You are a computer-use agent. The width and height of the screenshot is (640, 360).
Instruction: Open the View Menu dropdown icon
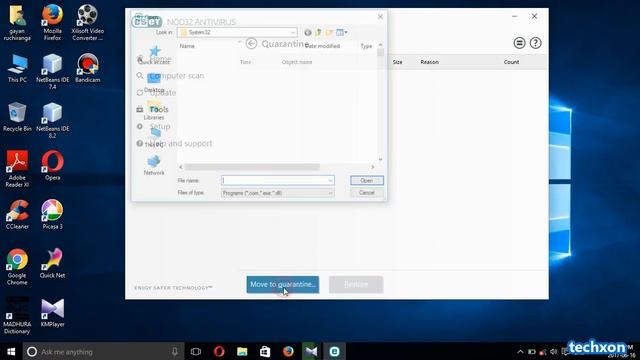[x=342, y=32]
